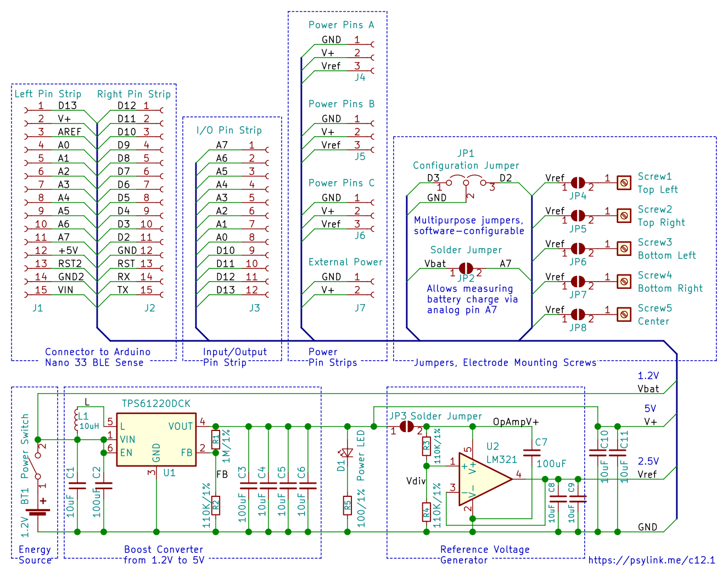The height and width of the screenshot is (577, 728).
Task: Select the 'Boost Converter from 1.2V to 5V' caption
Action: (164, 554)
